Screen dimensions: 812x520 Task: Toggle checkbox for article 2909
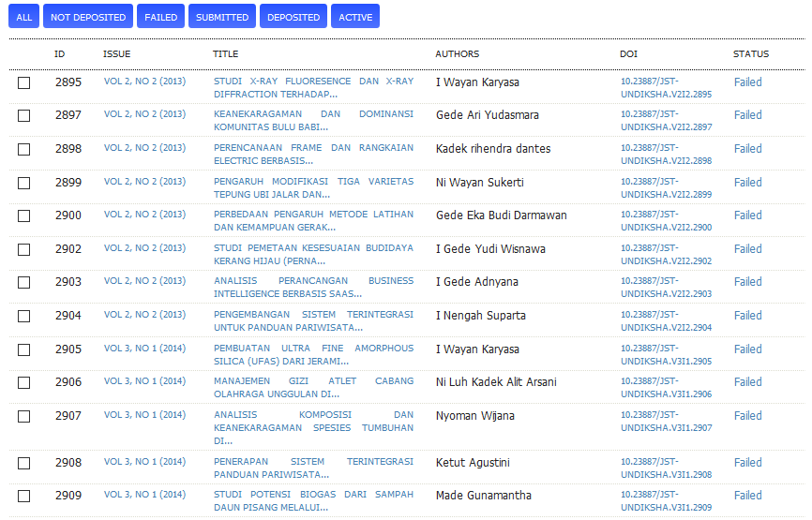coord(24,497)
